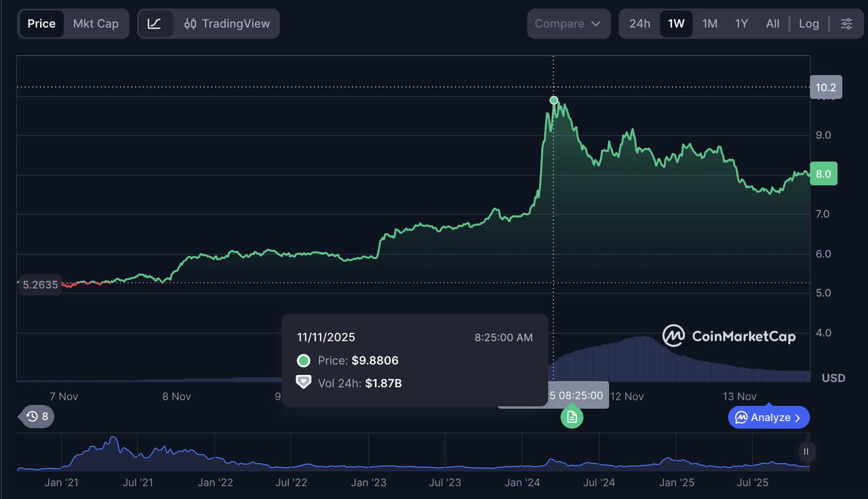Select the 1M time range
868x499 pixels.
coord(709,24)
